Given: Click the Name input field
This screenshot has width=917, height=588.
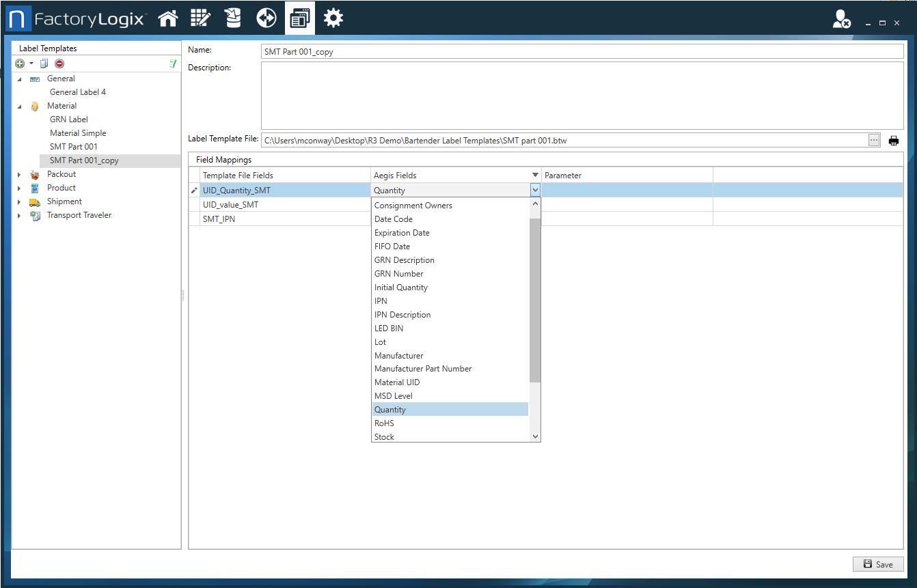Looking at the screenshot, I should [x=478, y=51].
